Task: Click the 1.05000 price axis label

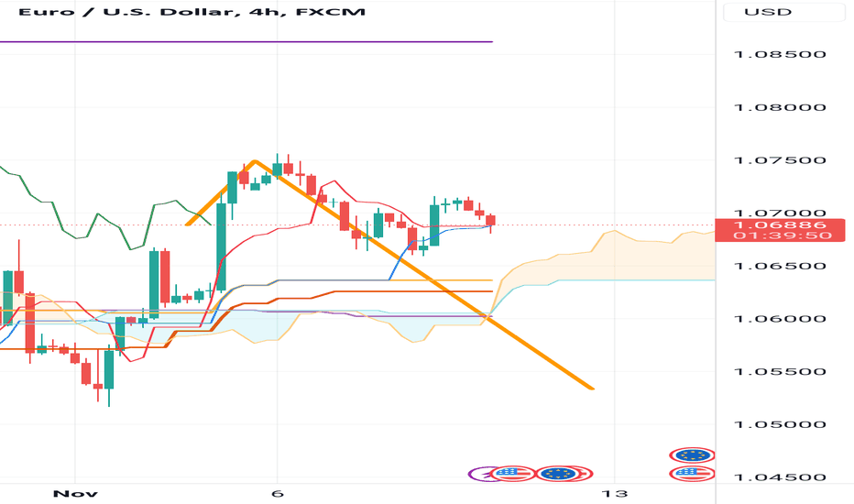Action: pos(780,424)
